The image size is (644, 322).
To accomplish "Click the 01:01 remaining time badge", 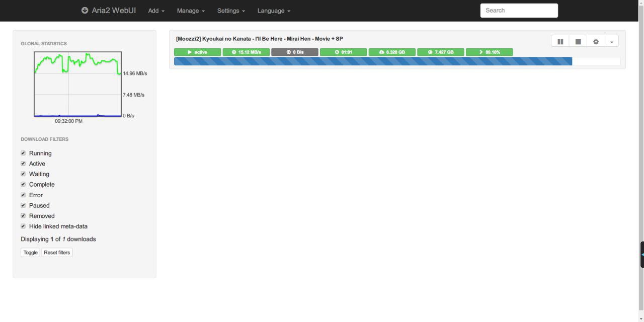I will click(343, 52).
